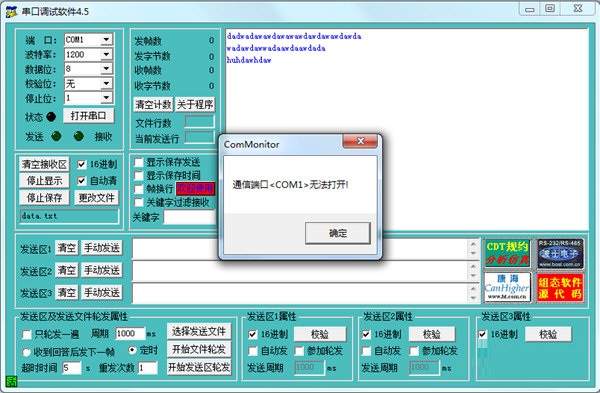Click 校验 in 发送区1属性
The height and width of the screenshot is (393, 600).
click(x=320, y=334)
